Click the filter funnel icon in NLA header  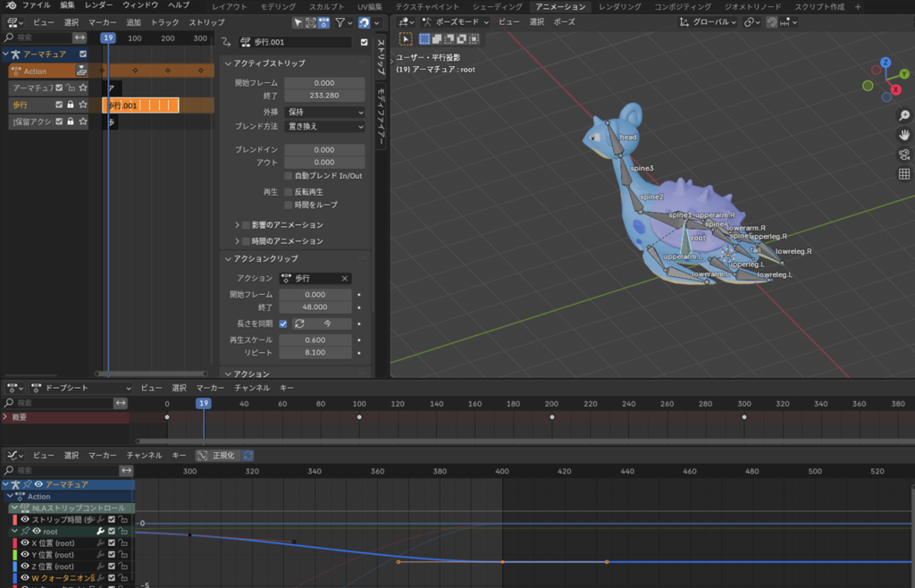tap(341, 22)
